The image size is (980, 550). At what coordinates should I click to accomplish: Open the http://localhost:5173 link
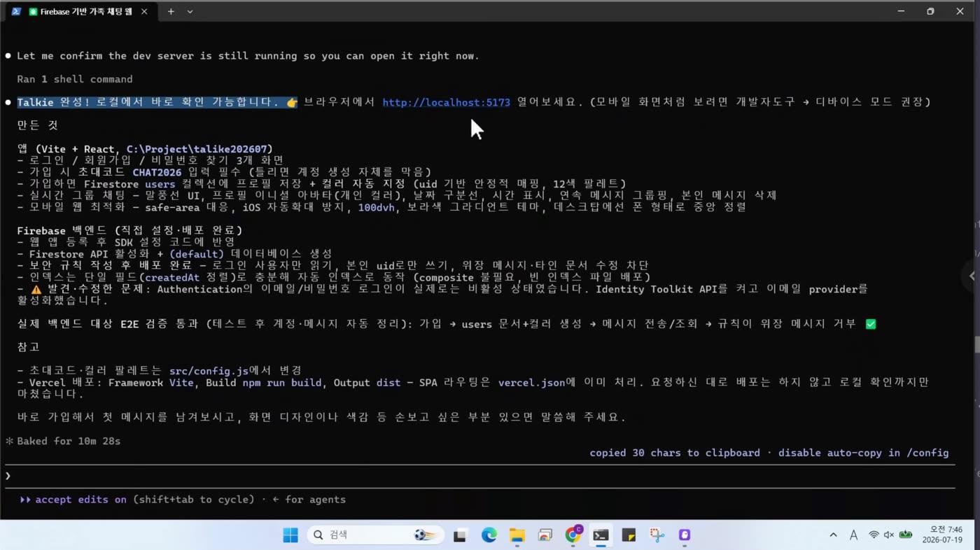[446, 102]
